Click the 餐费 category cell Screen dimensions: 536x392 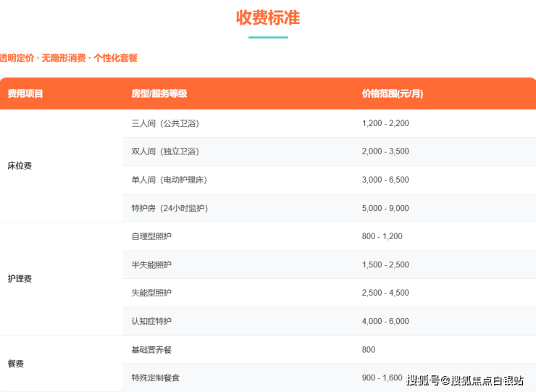[x=15, y=364]
